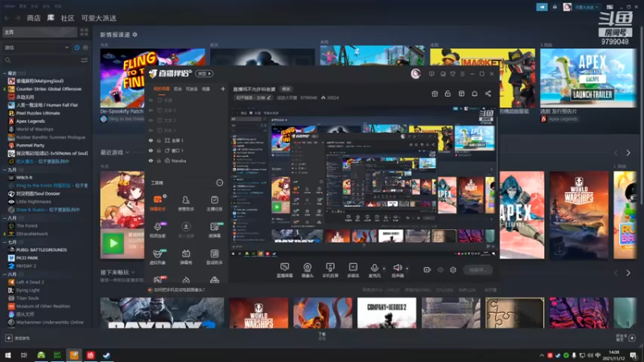
Task: Add 手机投屏 phone casting source
Action: pyautogui.click(x=330, y=270)
